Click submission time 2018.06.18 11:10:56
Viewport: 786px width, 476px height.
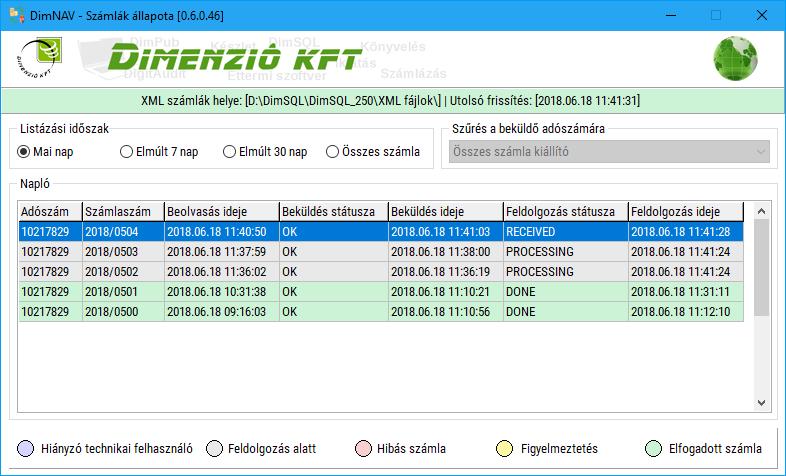(446, 312)
